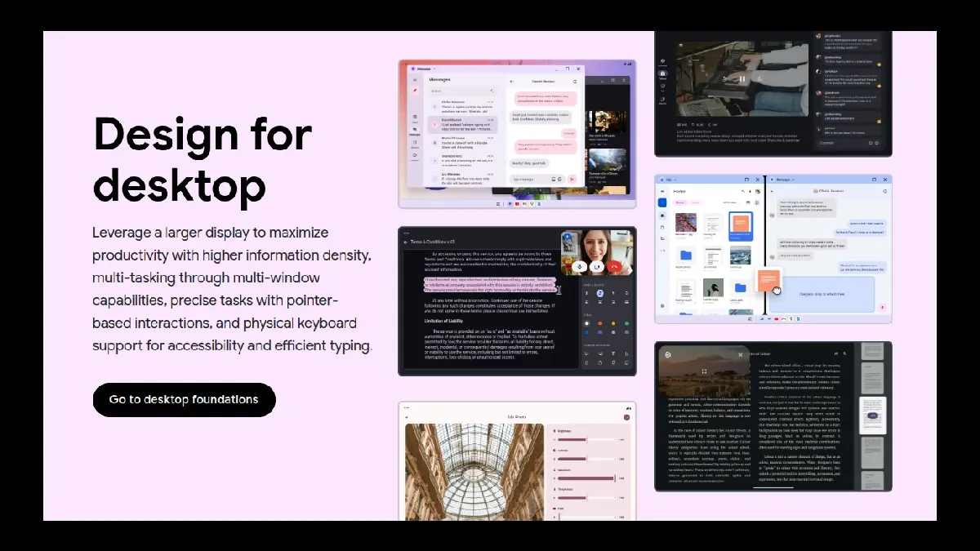Click the Design for desktop heading
The image size is (980, 551).
pyautogui.click(x=203, y=159)
